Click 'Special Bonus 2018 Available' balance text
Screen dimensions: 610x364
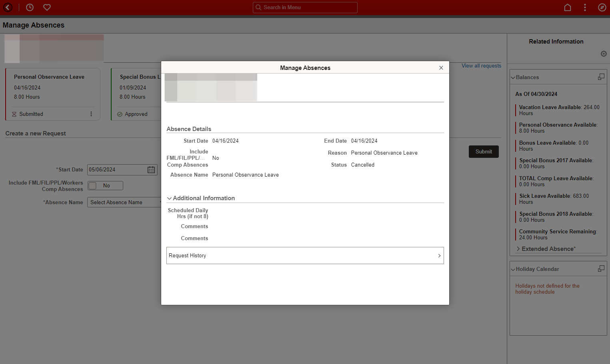coord(556,217)
